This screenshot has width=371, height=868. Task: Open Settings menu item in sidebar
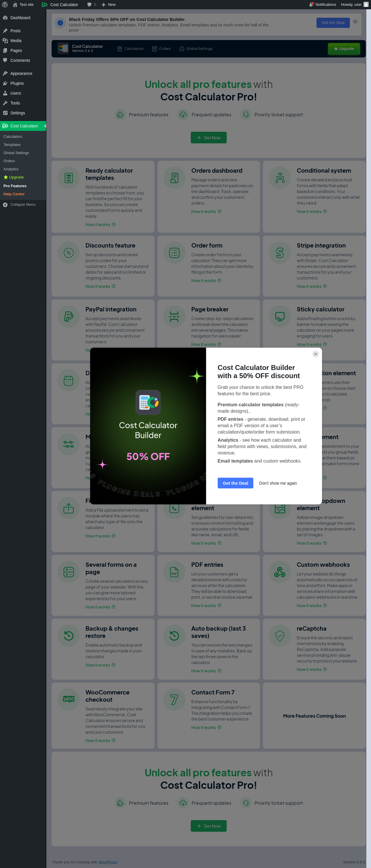pyautogui.click(x=23, y=113)
